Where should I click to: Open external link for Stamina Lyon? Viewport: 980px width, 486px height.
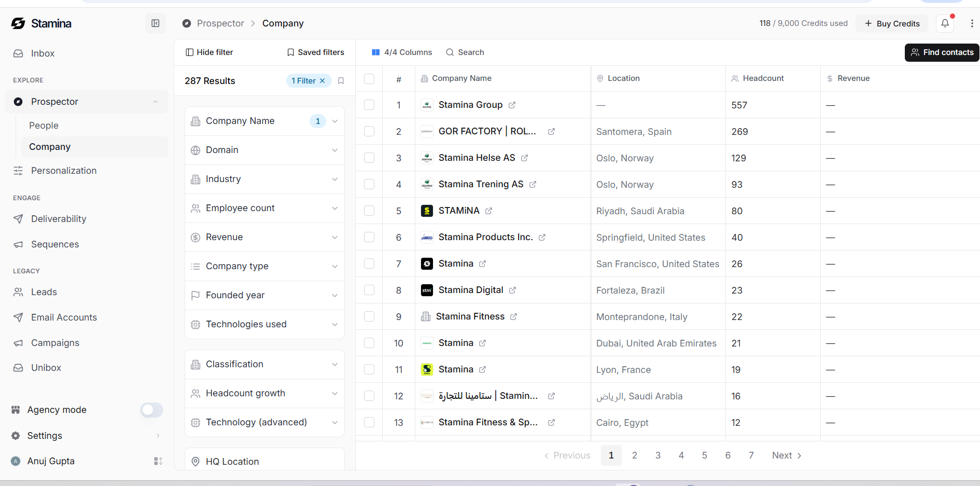point(482,370)
